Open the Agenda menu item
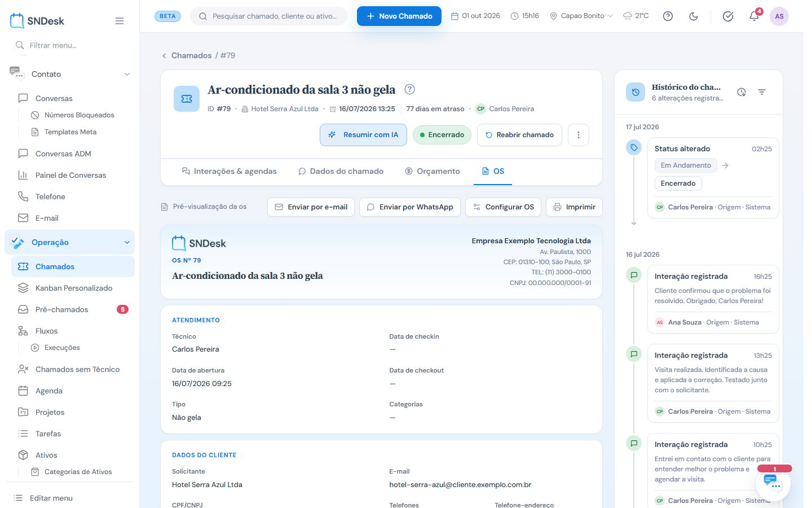The image size is (812, 508). click(73, 391)
